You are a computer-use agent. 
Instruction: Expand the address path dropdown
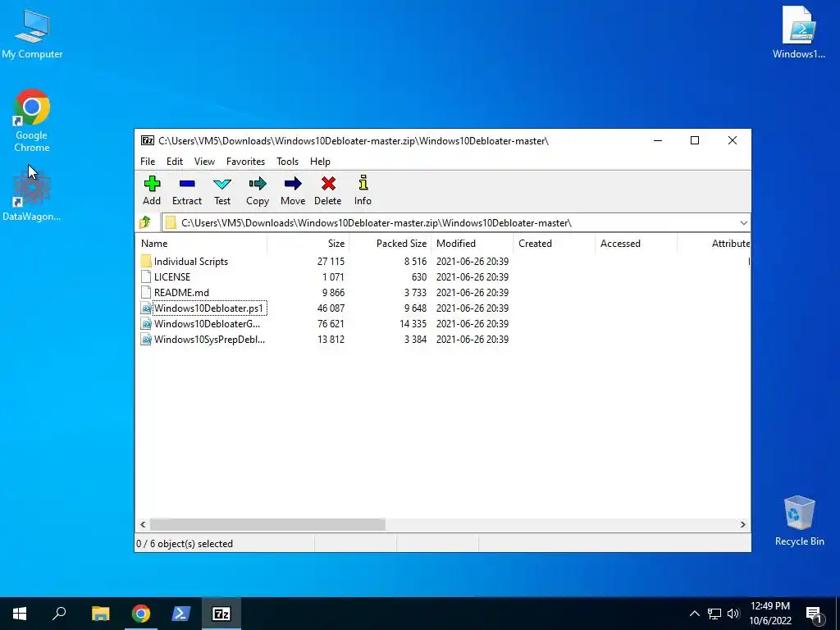click(743, 223)
